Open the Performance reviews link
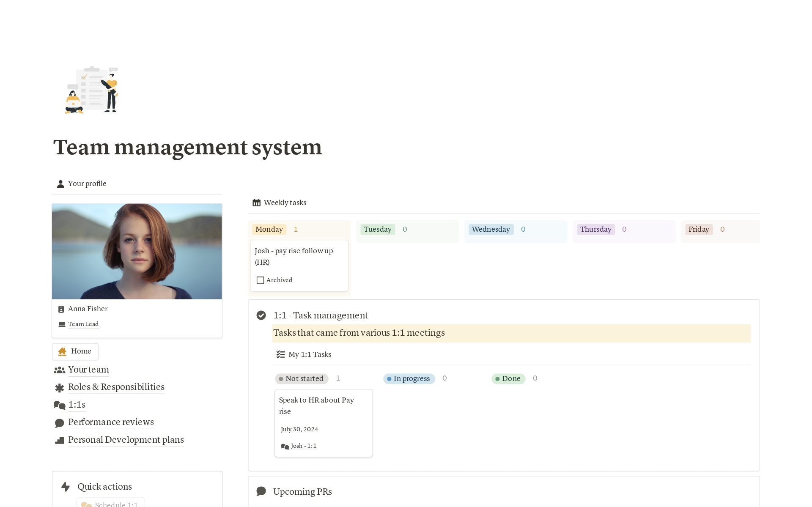Image resolution: width=812 pixels, height=507 pixels. click(111, 422)
